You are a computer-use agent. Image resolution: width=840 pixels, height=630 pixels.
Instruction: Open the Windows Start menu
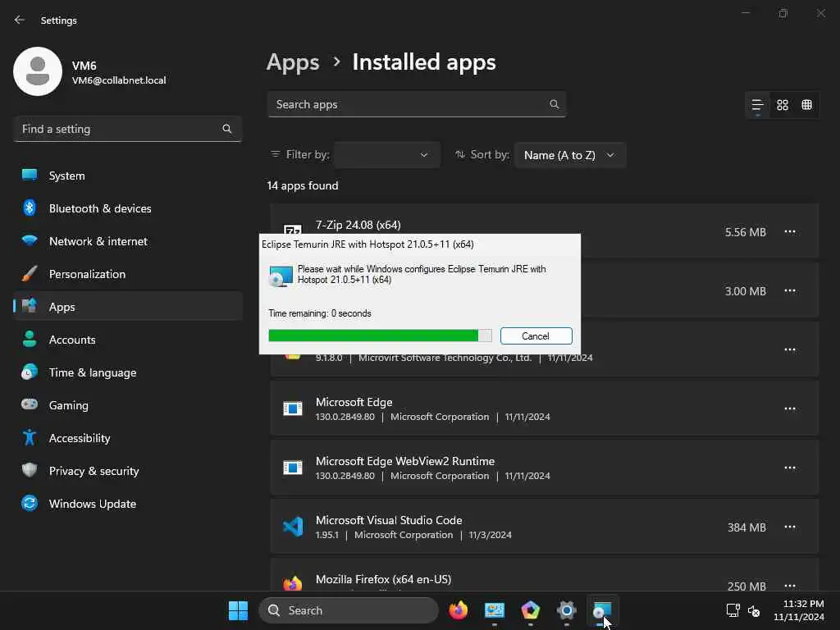click(x=239, y=610)
